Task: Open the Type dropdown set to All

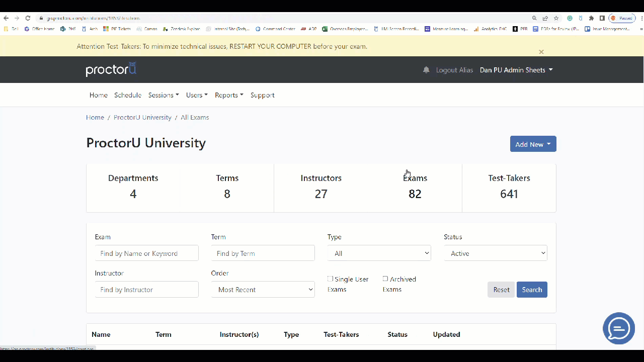Action: click(x=379, y=253)
